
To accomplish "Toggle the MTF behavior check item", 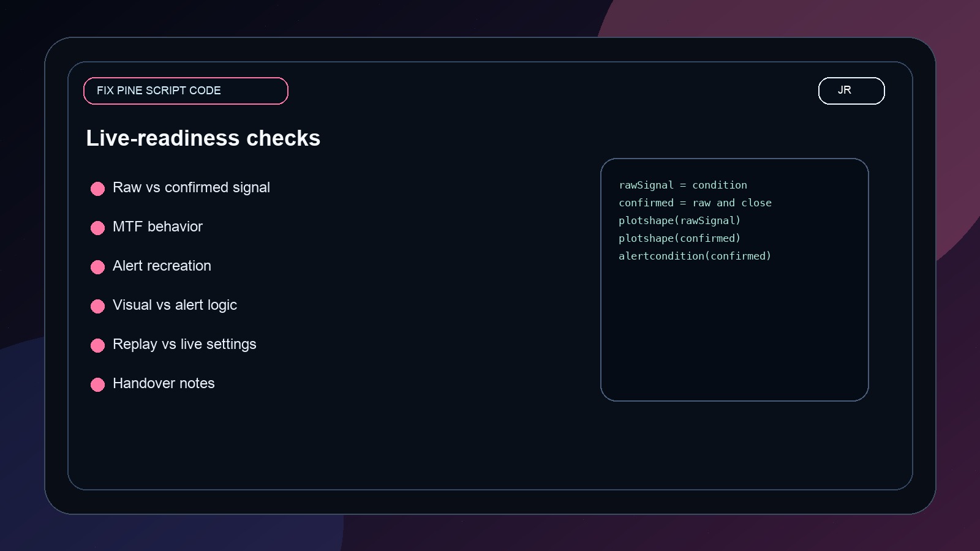I will click(x=157, y=227).
